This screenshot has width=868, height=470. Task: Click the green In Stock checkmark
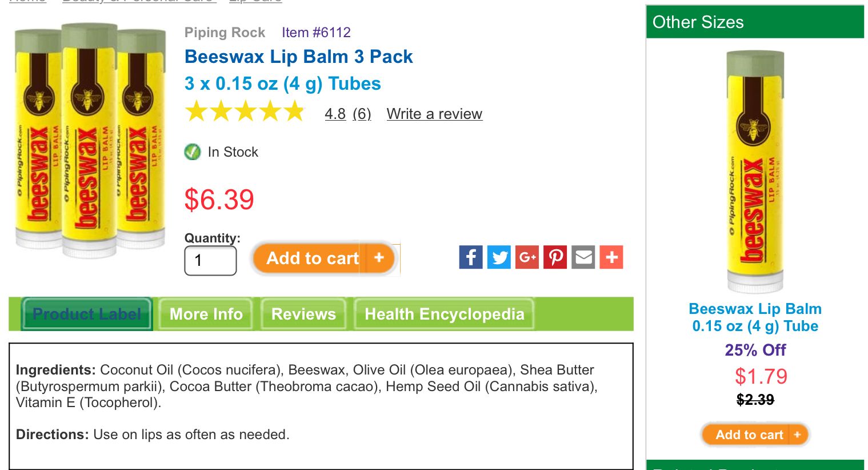(x=193, y=152)
